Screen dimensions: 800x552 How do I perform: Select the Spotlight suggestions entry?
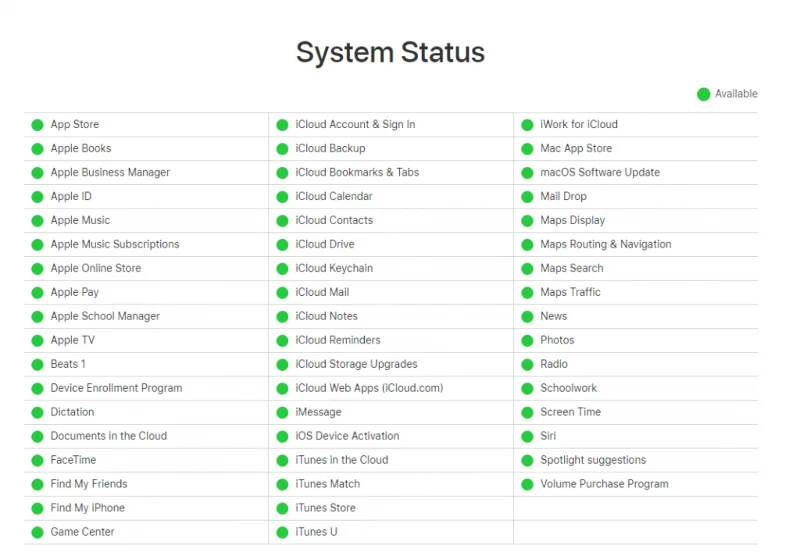pos(593,460)
